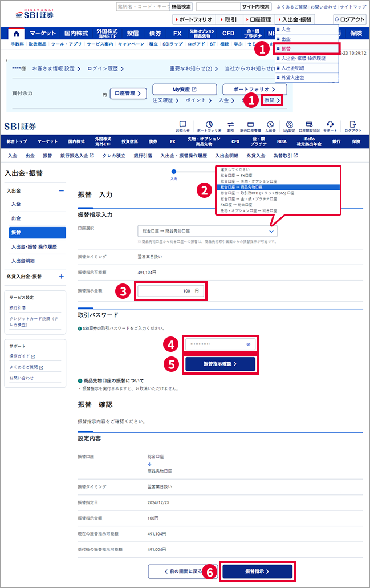Image resolution: width=370 pixels, height=588 pixels.
Task: Click the My資産 button
Action: coord(185,89)
